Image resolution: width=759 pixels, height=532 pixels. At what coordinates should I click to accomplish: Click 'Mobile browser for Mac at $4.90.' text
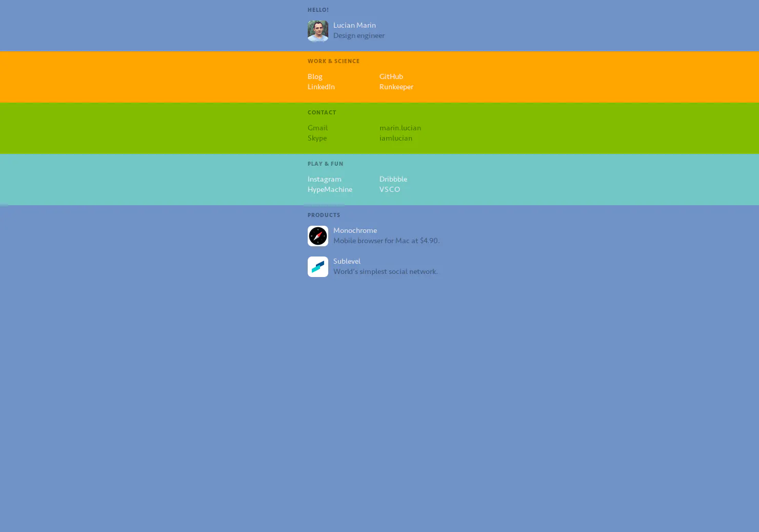(x=386, y=241)
